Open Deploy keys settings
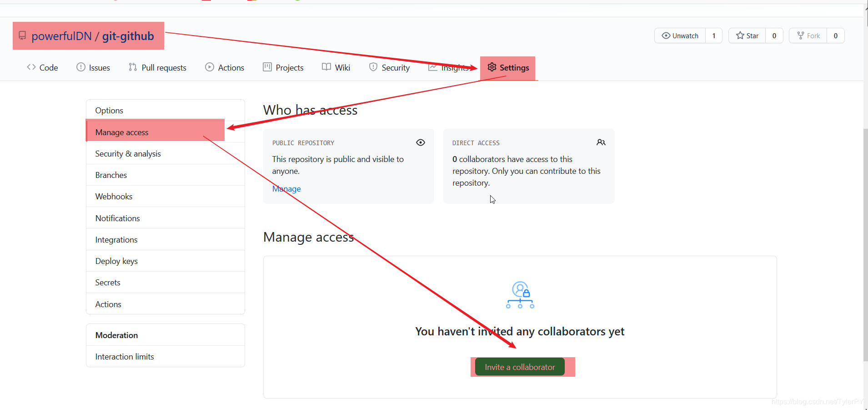Image resolution: width=868 pixels, height=410 pixels. point(166,261)
